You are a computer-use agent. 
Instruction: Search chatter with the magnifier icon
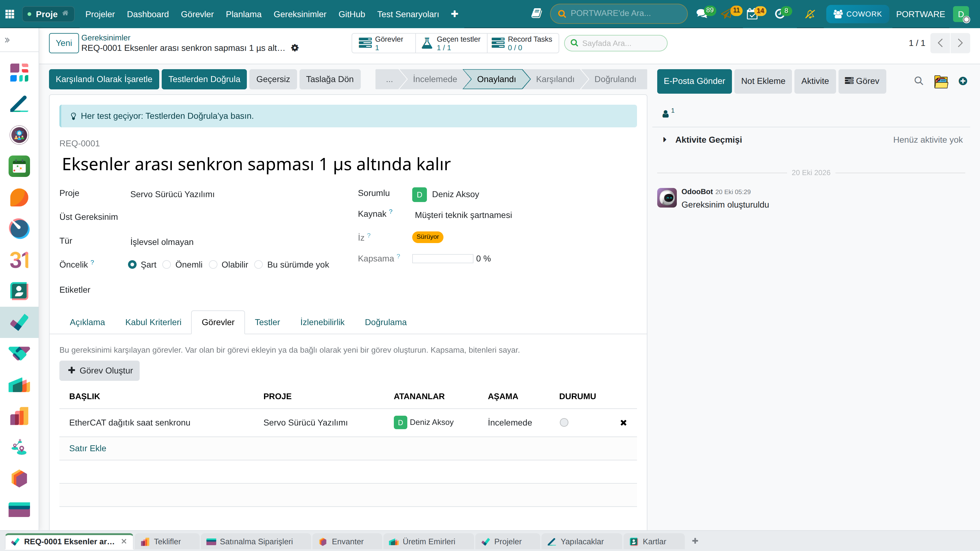tap(918, 81)
